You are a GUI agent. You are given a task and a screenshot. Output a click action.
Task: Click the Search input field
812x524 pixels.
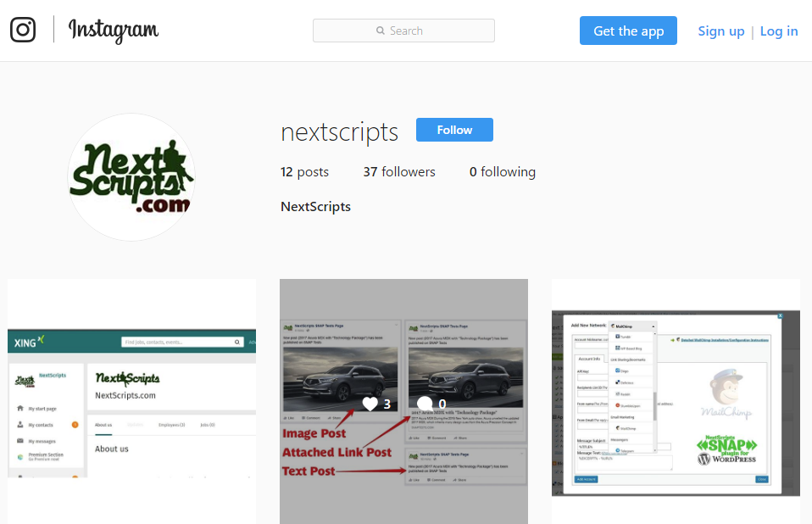tap(403, 31)
